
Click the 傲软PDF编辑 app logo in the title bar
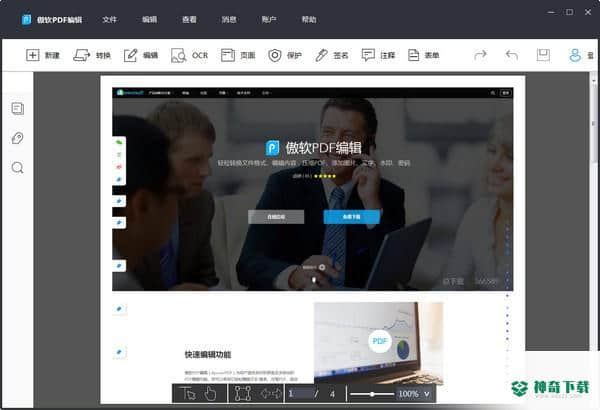[26, 19]
